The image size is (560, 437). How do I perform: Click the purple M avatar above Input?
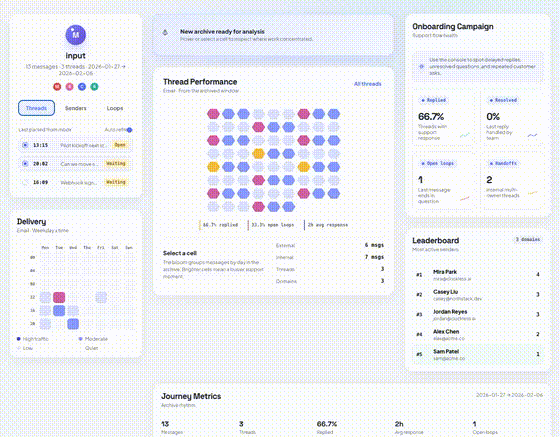76,35
